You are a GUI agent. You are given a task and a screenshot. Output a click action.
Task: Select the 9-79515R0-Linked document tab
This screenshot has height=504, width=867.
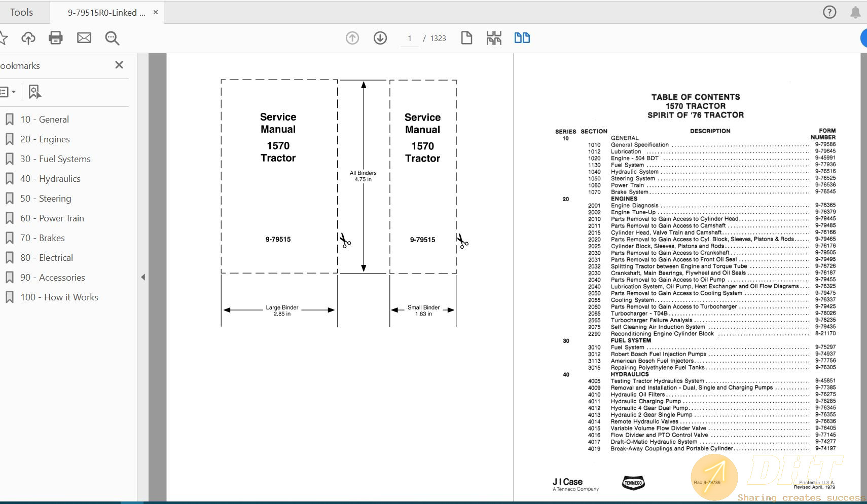pyautogui.click(x=104, y=12)
